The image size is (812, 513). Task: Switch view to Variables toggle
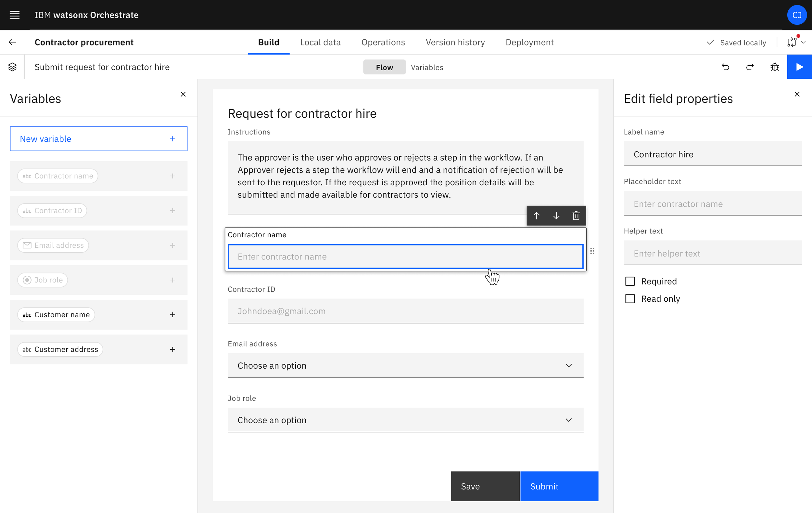pyautogui.click(x=427, y=67)
